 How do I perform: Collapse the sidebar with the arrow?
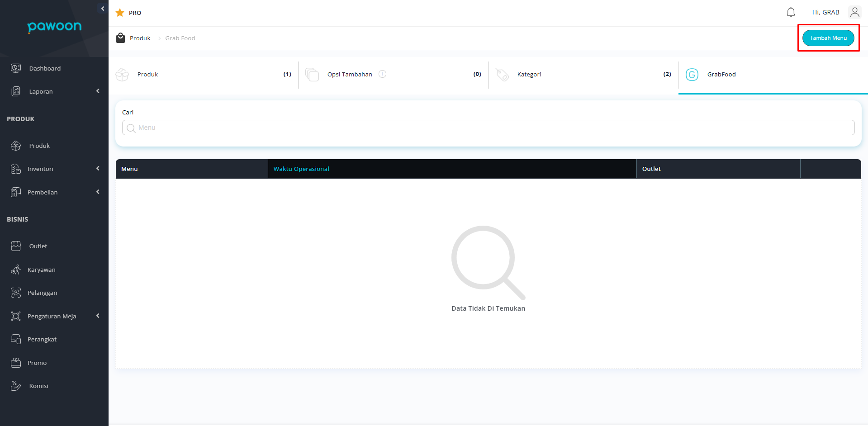point(103,9)
